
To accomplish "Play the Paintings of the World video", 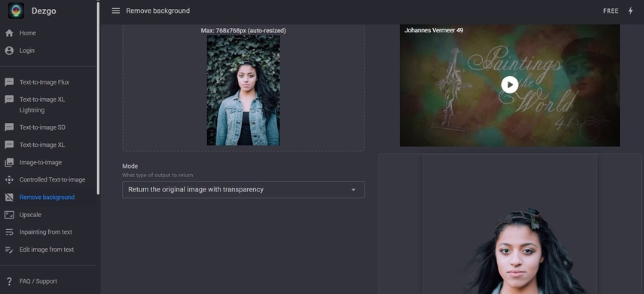I will click(x=510, y=84).
